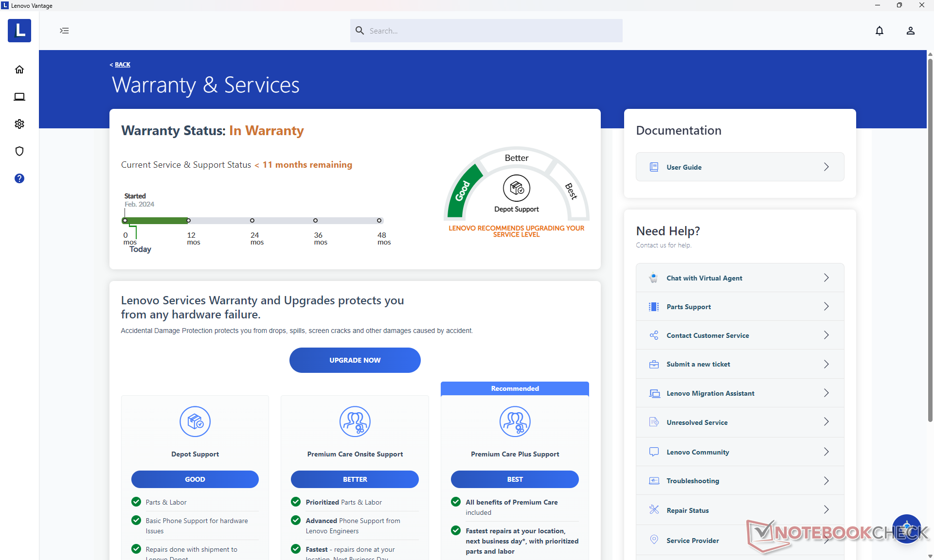Click the 24 mos timeline marker

tap(252, 221)
